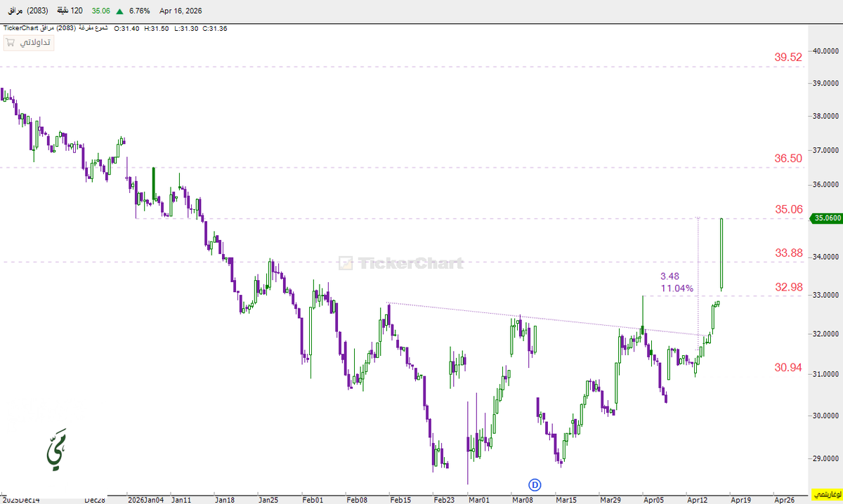This screenshot has height=504, width=843.
Task: Click the red 36.50 level label
Action: (788, 159)
